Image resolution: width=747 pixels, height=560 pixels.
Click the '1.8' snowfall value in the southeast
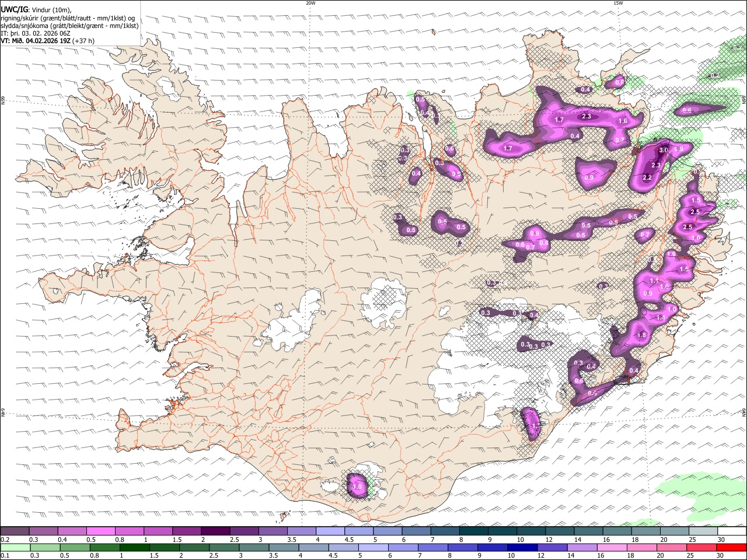[642, 335]
